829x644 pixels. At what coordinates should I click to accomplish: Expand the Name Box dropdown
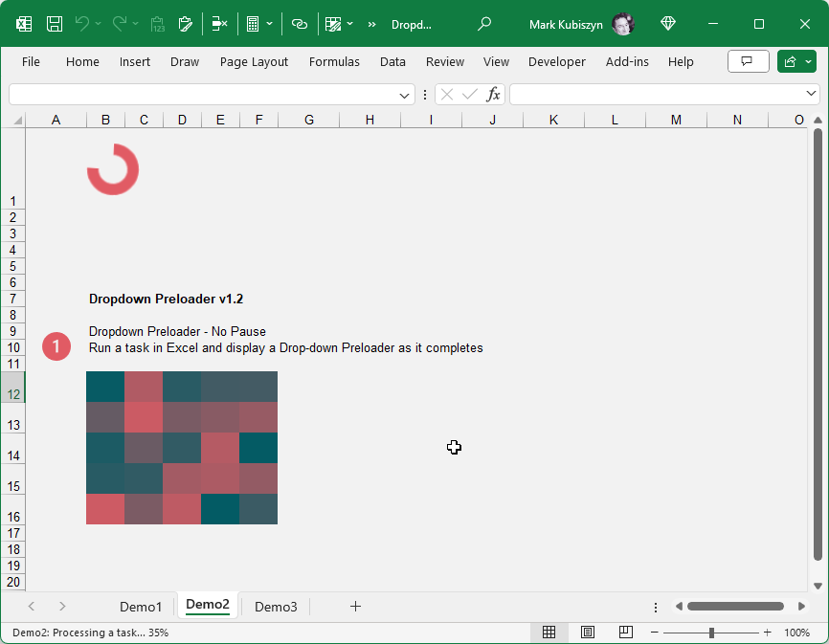coord(405,95)
